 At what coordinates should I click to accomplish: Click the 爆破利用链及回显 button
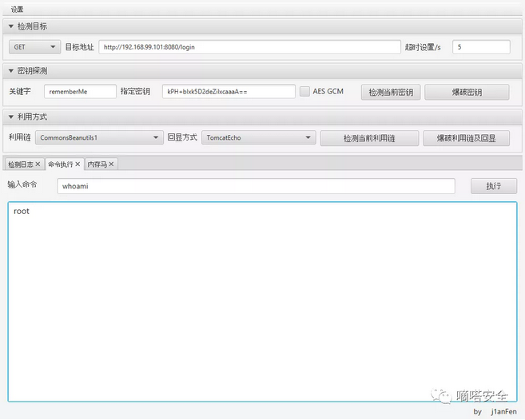(466, 138)
